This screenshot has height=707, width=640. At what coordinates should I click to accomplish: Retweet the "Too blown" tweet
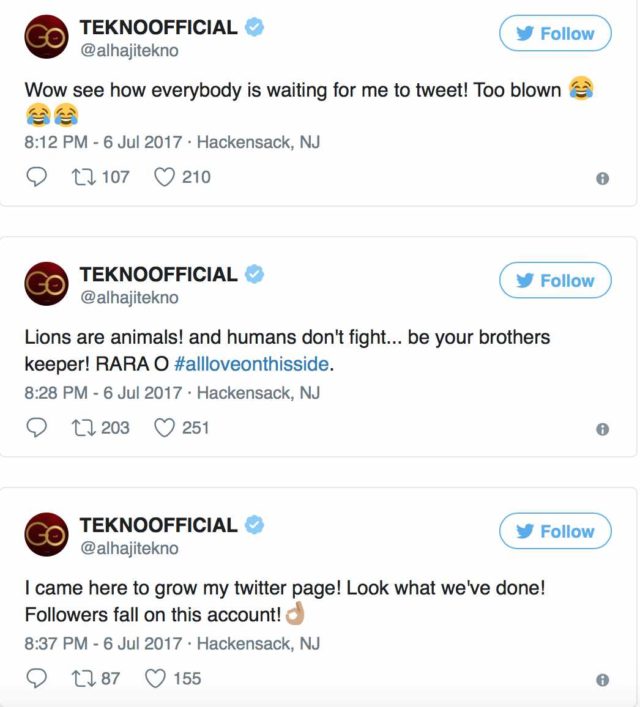click(x=84, y=177)
